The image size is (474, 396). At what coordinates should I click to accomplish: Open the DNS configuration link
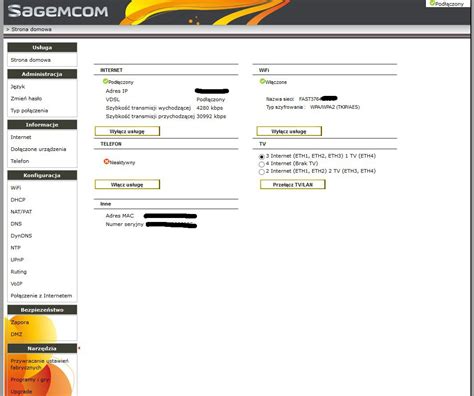pyautogui.click(x=16, y=224)
